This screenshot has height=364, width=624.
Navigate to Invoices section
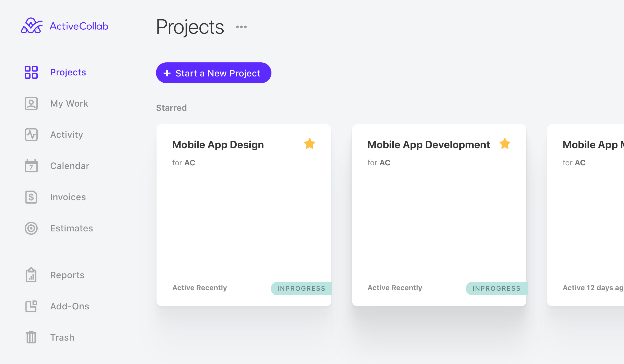coord(68,197)
